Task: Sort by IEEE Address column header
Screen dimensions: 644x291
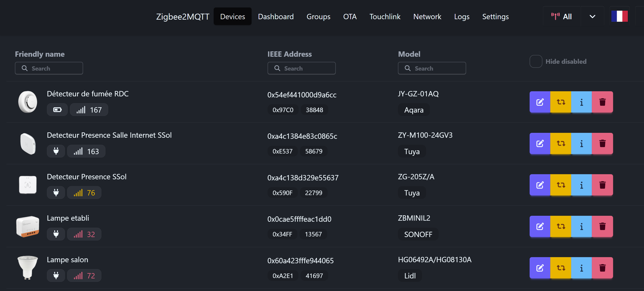Action: point(290,54)
